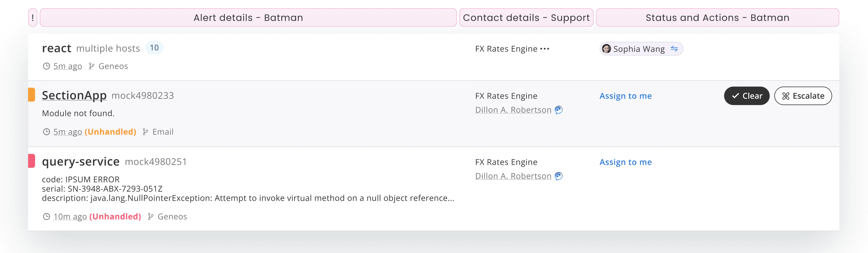This screenshot has height=253, width=868.
Task: Click Sophia Wang's avatar picture
Action: click(x=606, y=48)
